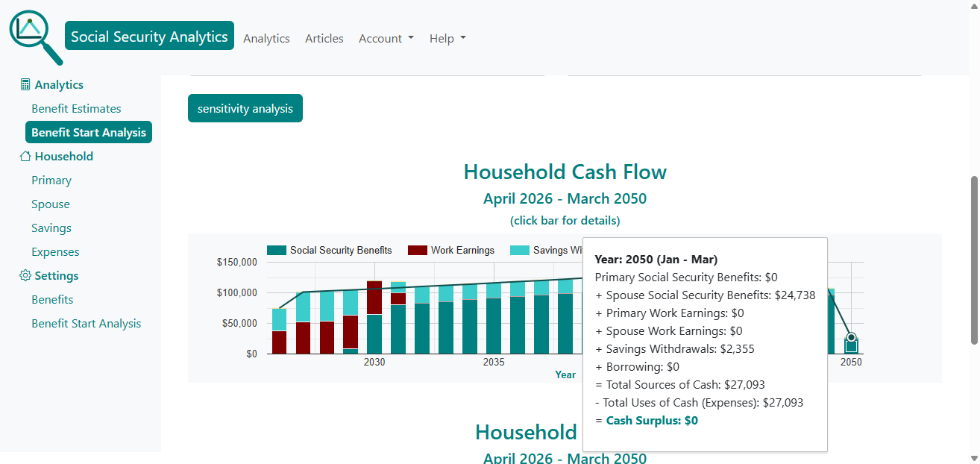Select Primary under Household
The height and width of the screenshot is (464, 980).
pos(51,180)
